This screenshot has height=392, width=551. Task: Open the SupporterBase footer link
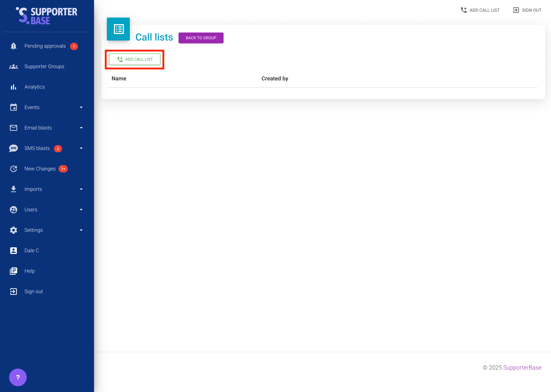522,368
